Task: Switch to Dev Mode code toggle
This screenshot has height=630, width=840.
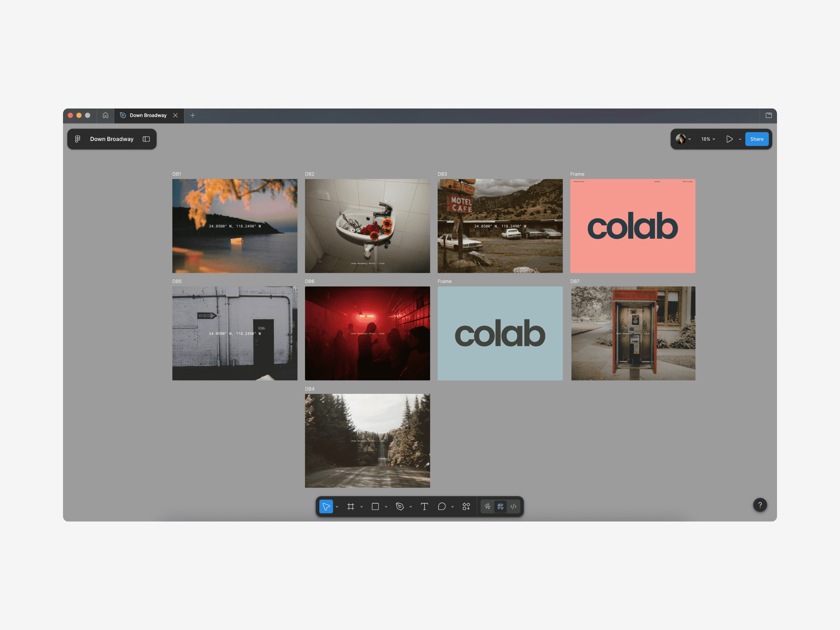Action: point(513,506)
